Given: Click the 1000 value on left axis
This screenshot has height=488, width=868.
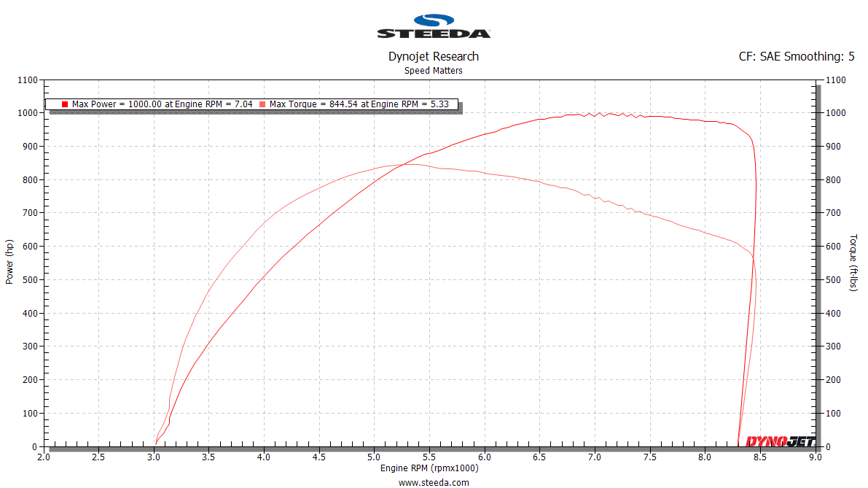Looking at the screenshot, I should 28,113.
